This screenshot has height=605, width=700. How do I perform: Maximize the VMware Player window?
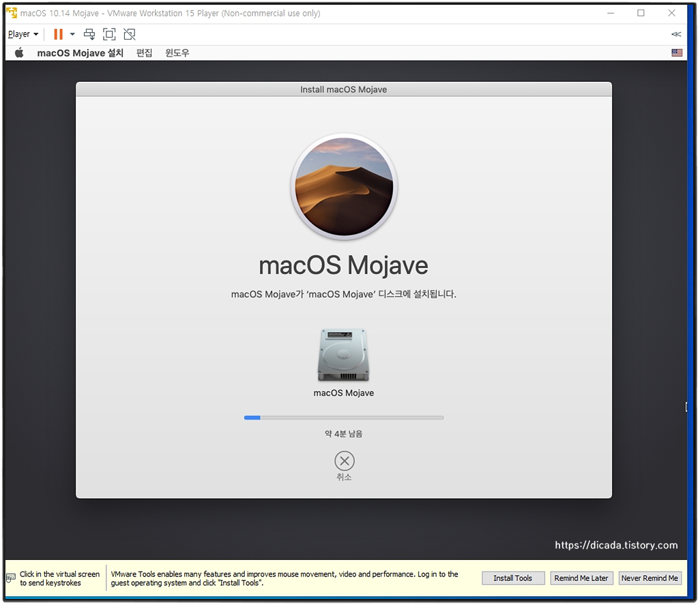tap(641, 13)
